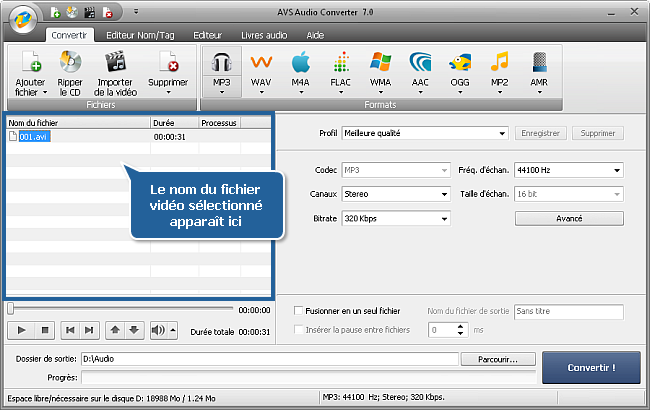This screenshot has height=410, width=650.
Task: Click the Convertir ! button
Action: 591,366
